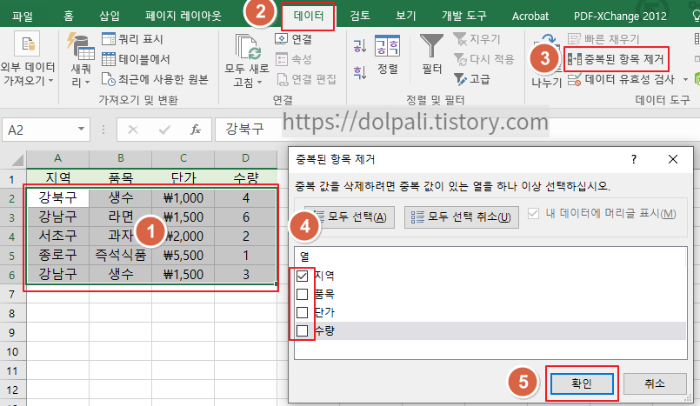This screenshot has width=700, height=406.
Task: Check the 단가 column checkbox
Action: click(x=302, y=313)
